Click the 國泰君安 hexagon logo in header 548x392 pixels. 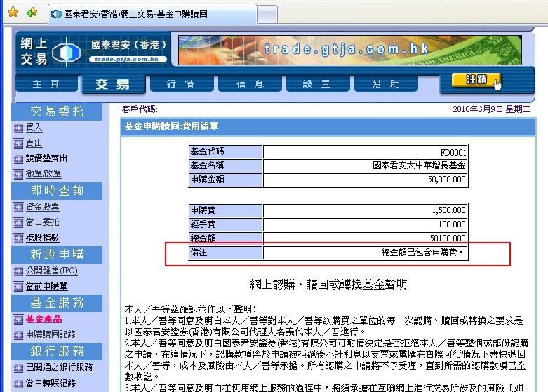(66, 53)
